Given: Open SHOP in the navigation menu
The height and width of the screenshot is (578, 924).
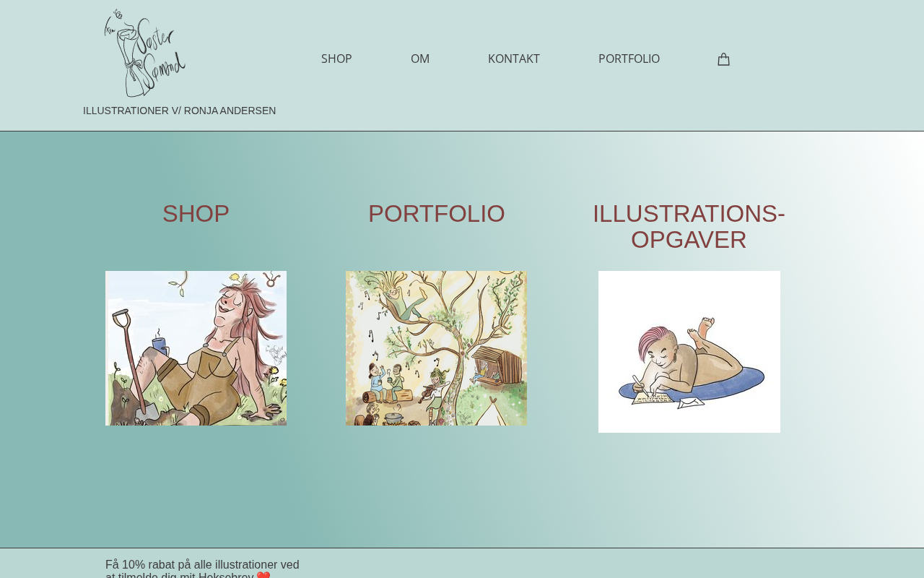Looking at the screenshot, I should (336, 59).
